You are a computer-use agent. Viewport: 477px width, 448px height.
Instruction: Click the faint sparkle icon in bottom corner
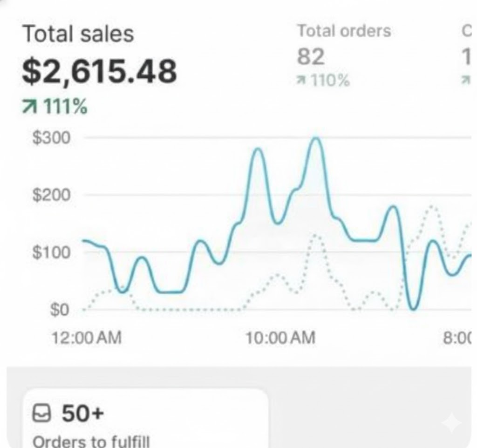(x=451, y=423)
